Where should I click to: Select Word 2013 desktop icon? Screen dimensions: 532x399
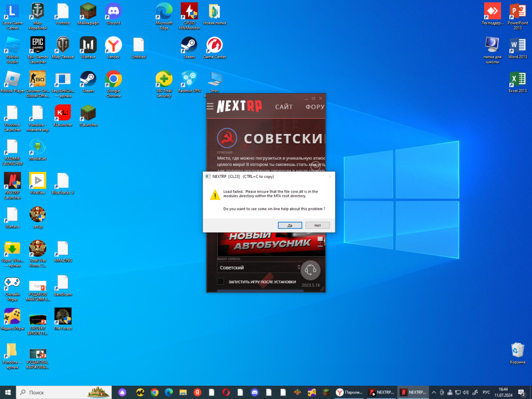tap(517, 48)
